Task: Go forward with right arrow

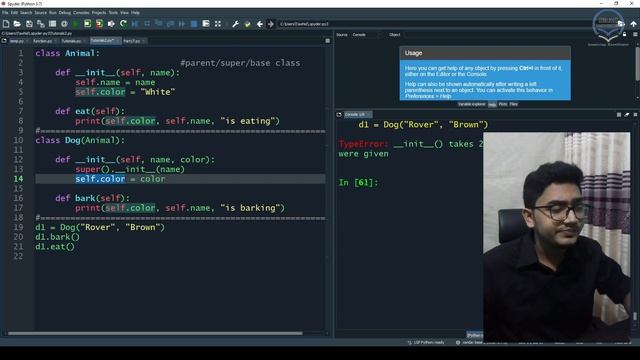Action: click(271, 24)
